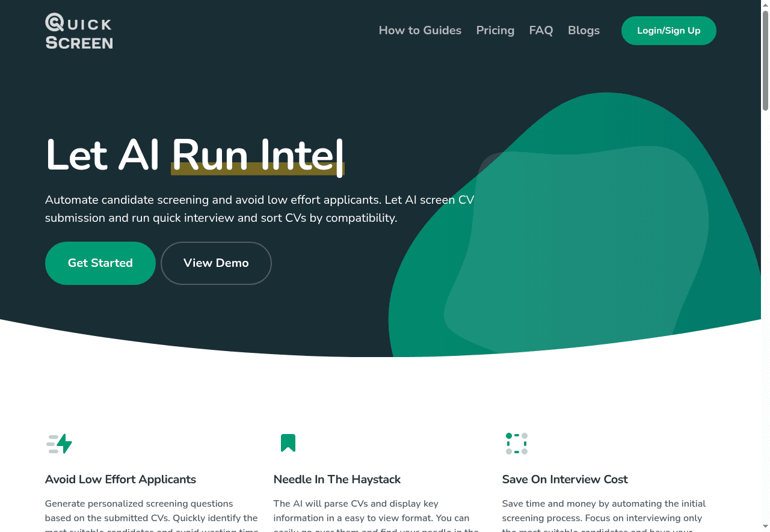Select the Needle In The Haystack heading
Image resolution: width=770 pixels, height=532 pixels.
coord(337,479)
